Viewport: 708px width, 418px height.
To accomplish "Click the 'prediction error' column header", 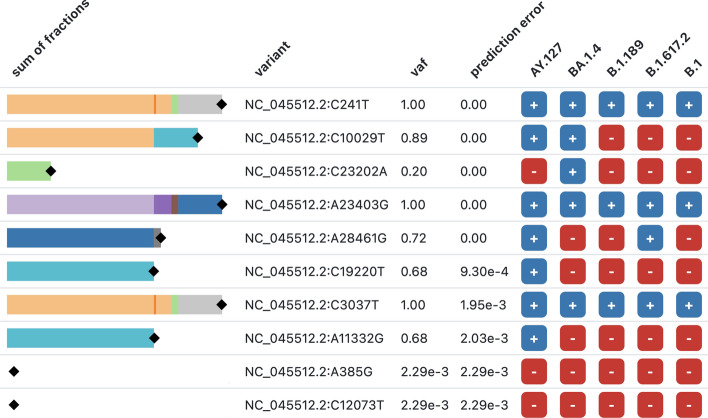I will point(507,40).
